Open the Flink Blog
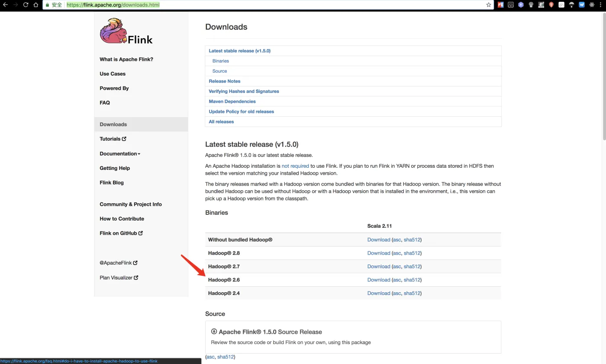This screenshot has height=364, width=606. (112, 182)
